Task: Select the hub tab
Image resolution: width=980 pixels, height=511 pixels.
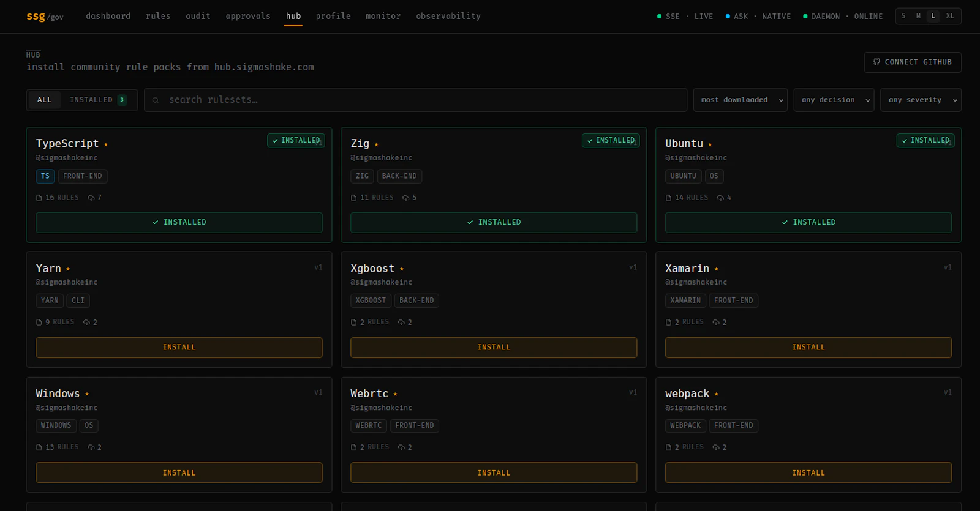Action: point(293,17)
